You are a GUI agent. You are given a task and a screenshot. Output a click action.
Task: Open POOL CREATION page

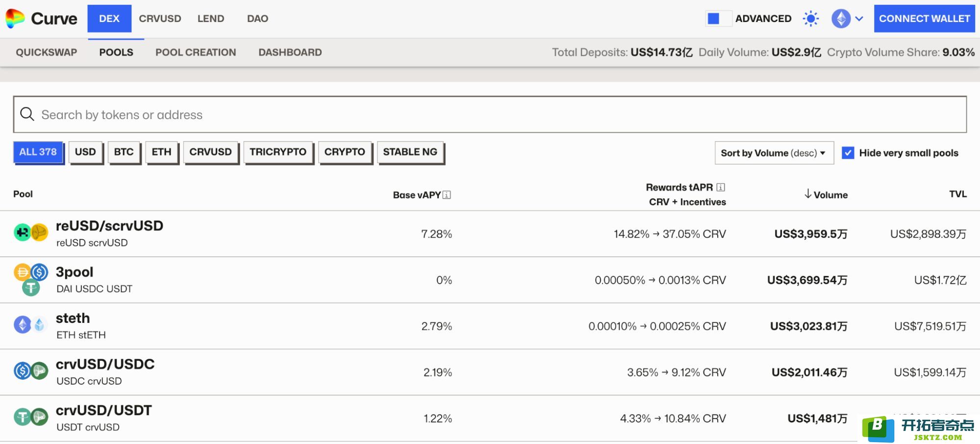tap(196, 52)
